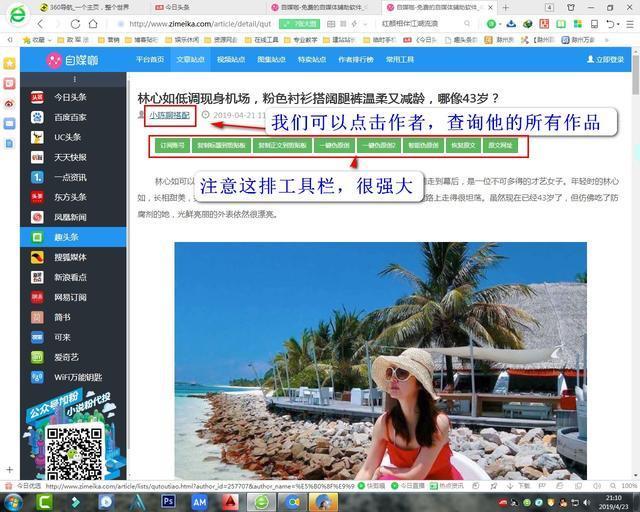This screenshot has width=640, height=512.
Task: Click the Photoshop icon in taskbar
Action: click(167, 501)
